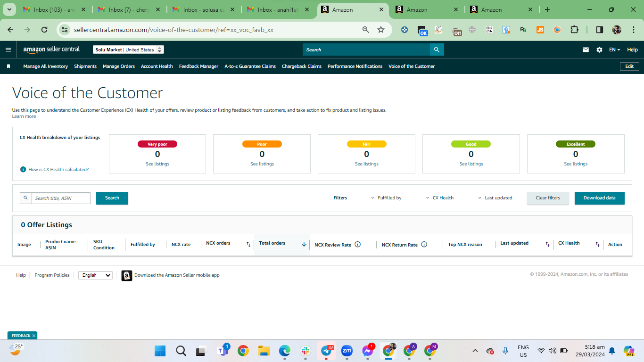This screenshot has width=644, height=362.
Task: Open the English language select in footer
Action: pos(95,275)
